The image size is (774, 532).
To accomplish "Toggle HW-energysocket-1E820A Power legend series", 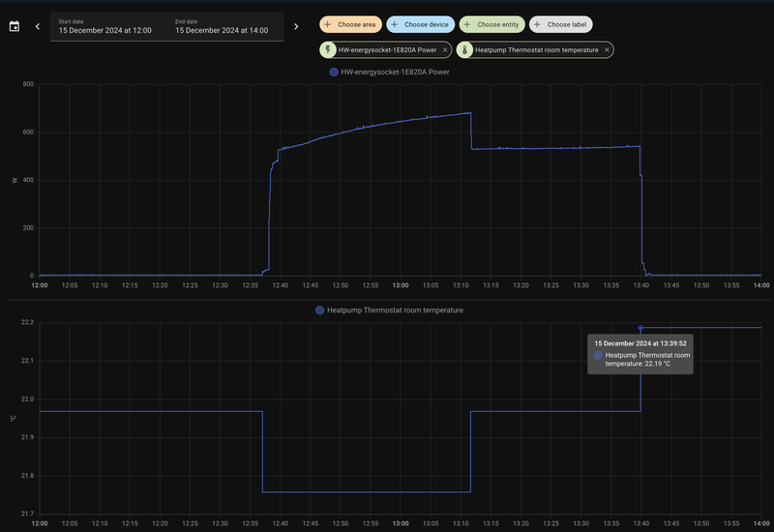I will click(390, 72).
